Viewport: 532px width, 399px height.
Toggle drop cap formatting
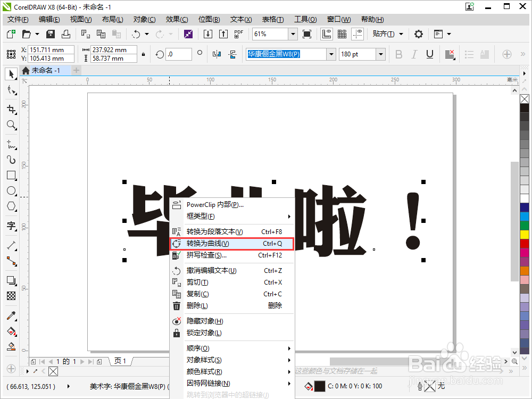coord(485,54)
